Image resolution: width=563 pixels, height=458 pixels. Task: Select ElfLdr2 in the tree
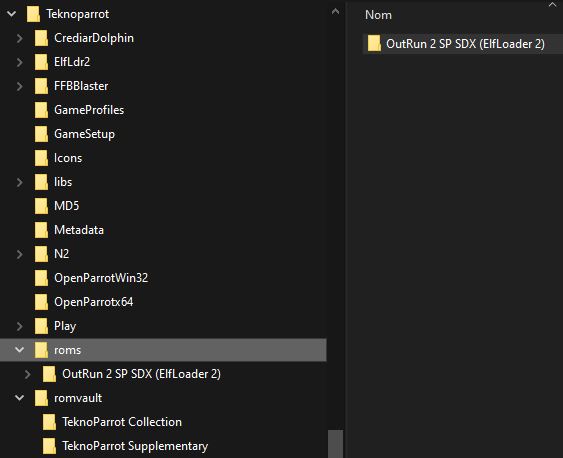(x=72, y=62)
